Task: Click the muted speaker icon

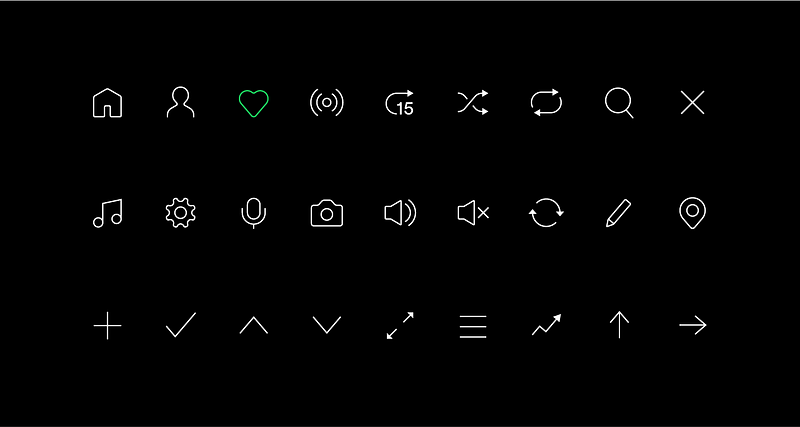Action: 473,213
